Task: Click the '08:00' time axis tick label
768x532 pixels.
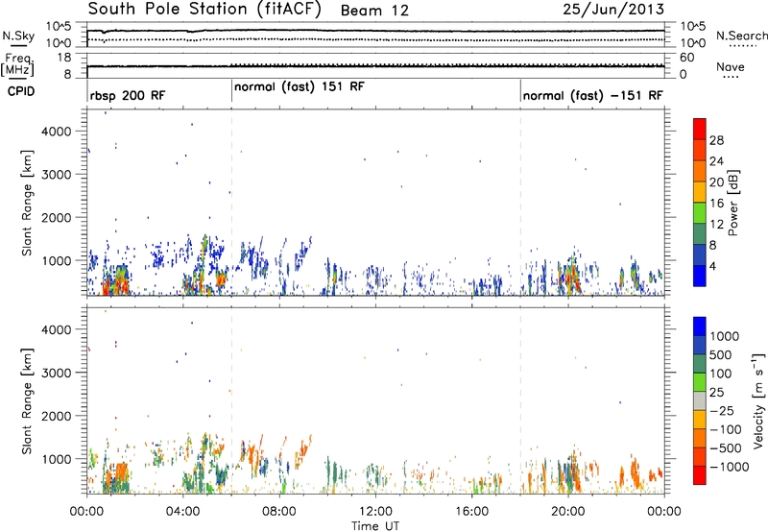Action: [x=279, y=512]
